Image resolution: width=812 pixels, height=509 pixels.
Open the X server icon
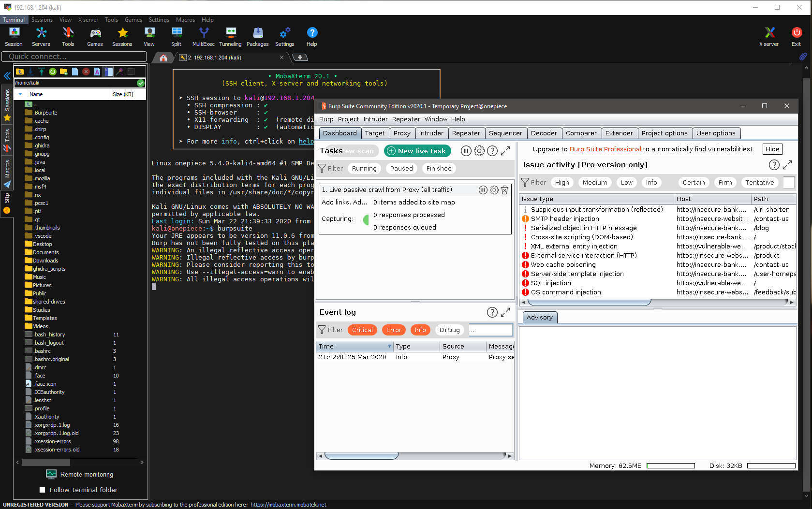click(x=769, y=37)
